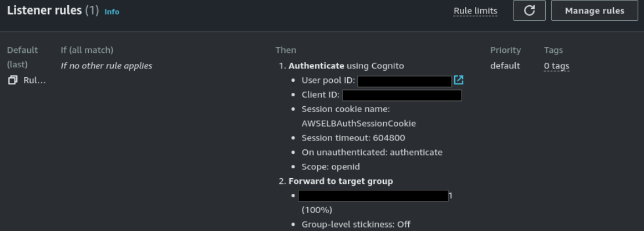Select the AWSELBAuthSessionCookie text
Image resolution: width=644 pixels, height=231 pixels.
(358, 123)
